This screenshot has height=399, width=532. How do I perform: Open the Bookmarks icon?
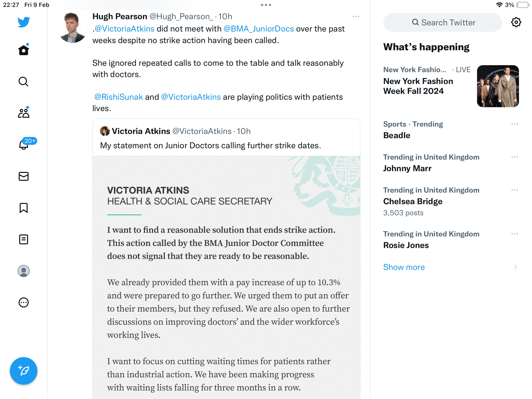click(24, 208)
